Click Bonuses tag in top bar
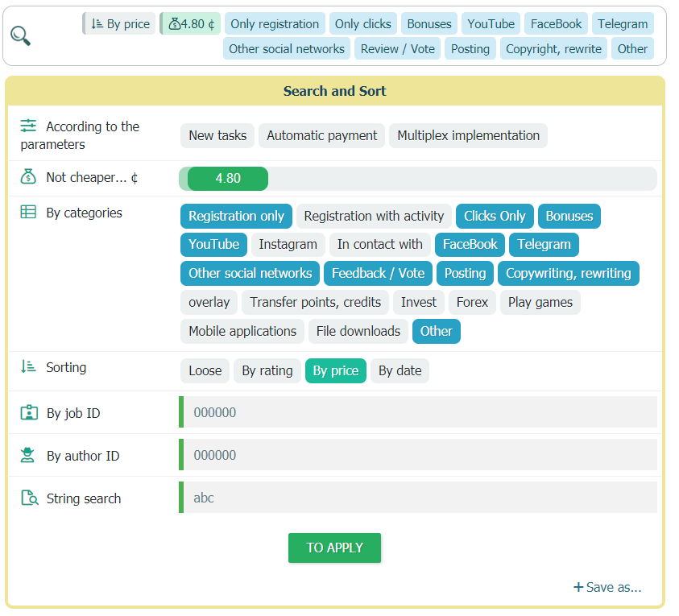Image resolution: width=679 pixels, height=616 pixels. coord(429,24)
